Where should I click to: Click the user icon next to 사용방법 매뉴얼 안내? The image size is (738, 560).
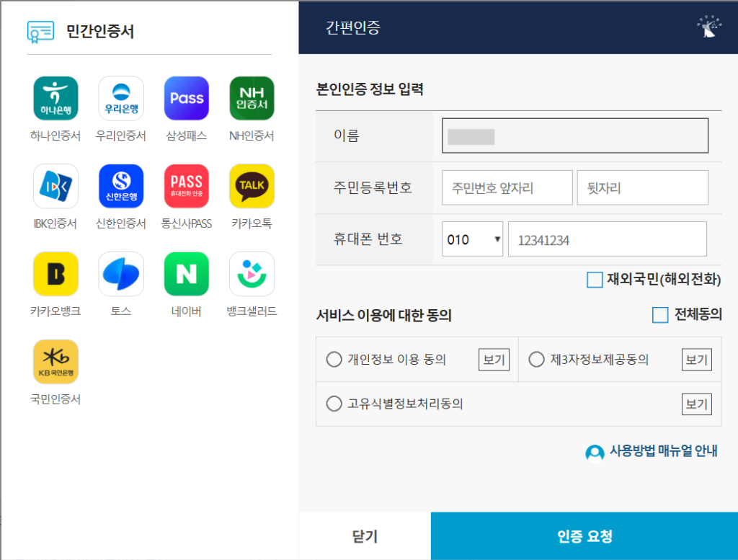595,453
